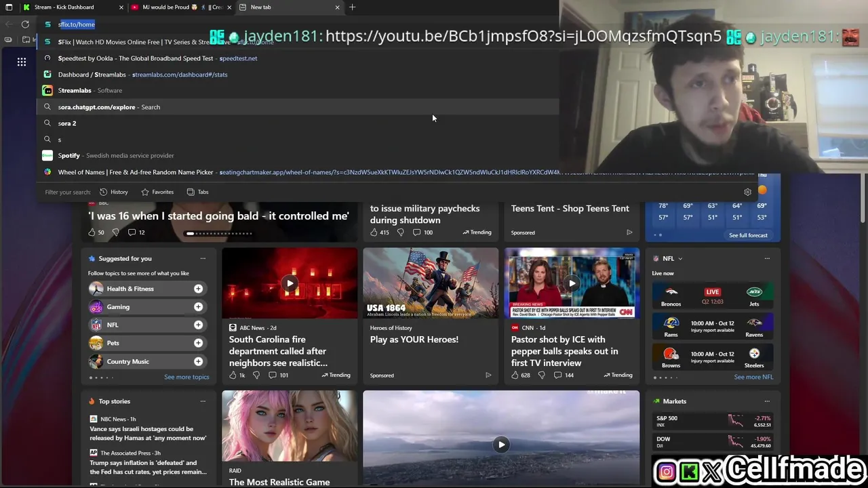Open Markets card options menu
This screenshot has height=488, width=868.
click(x=767, y=401)
